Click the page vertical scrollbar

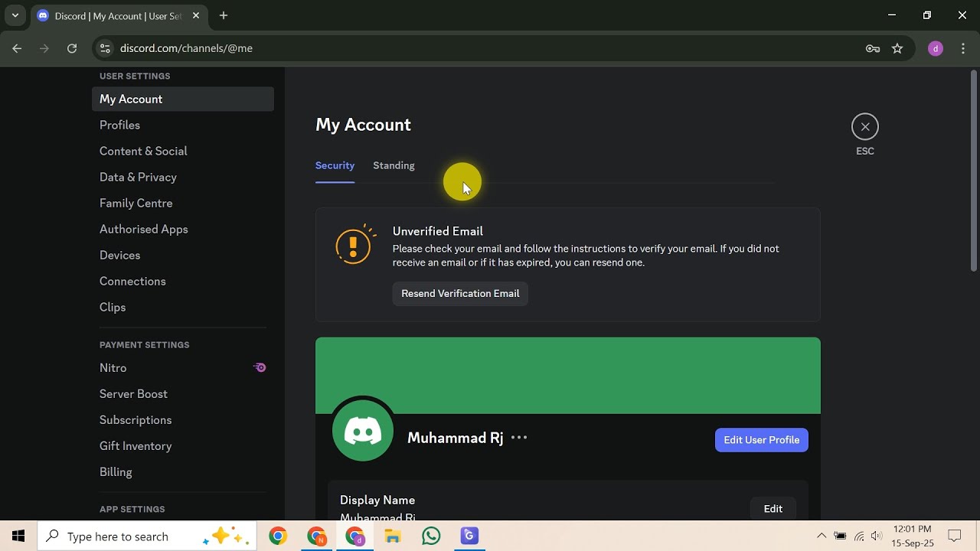pos(974,170)
